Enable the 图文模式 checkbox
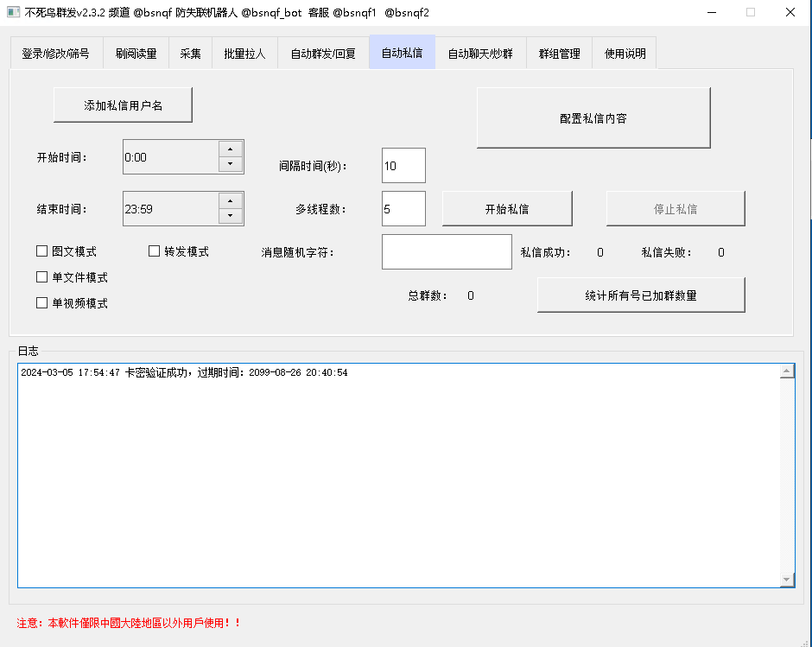The height and width of the screenshot is (647, 812). click(41, 251)
